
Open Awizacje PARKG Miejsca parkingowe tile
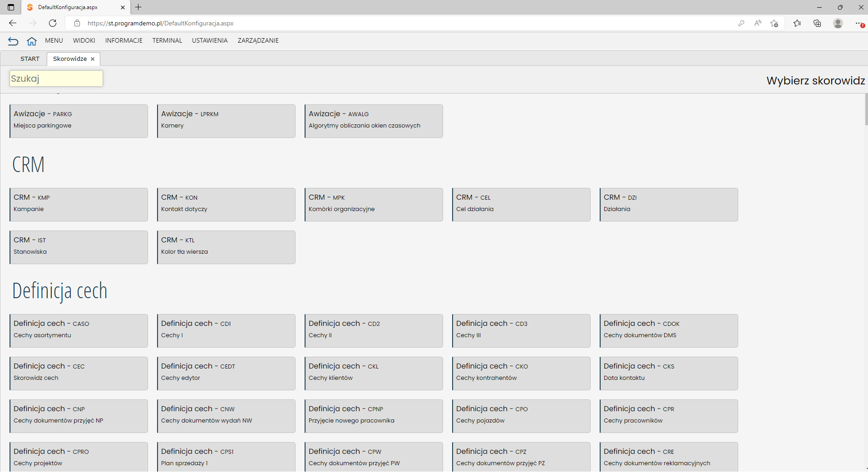79,121
